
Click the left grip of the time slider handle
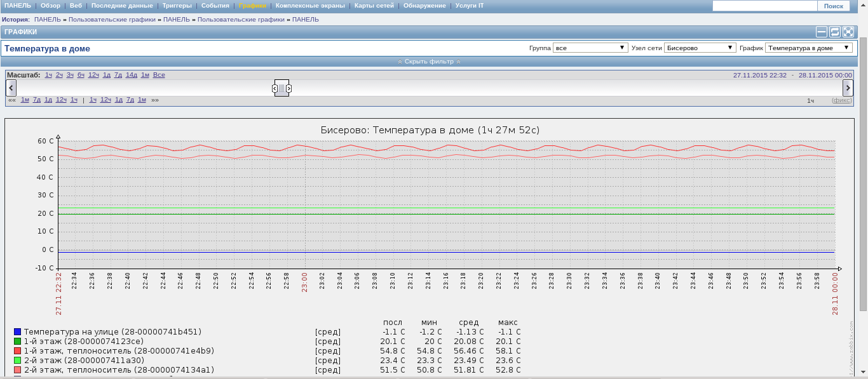(x=275, y=88)
